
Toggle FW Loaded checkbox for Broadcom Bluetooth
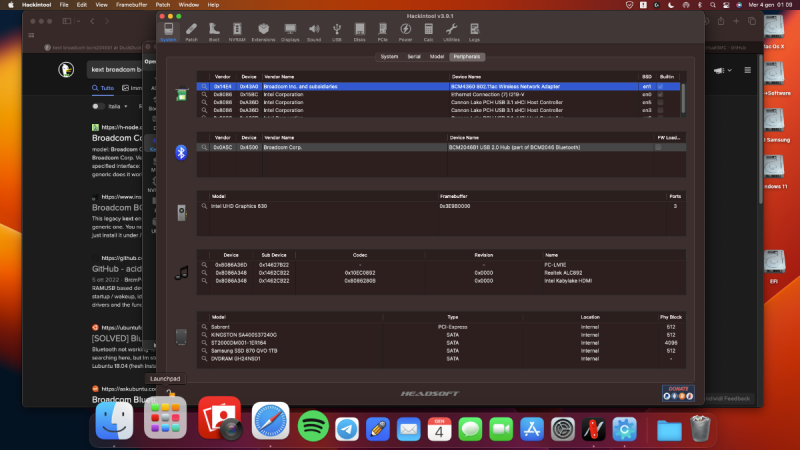click(x=658, y=147)
